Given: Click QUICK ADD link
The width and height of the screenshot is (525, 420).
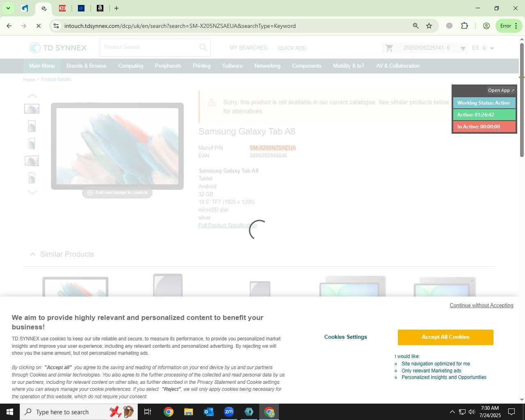Looking at the screenshot, I should [x=292, y=48].
